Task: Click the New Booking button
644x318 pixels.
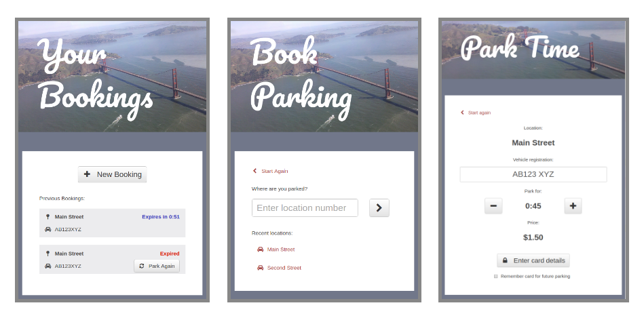Action: tap(112, 174)
